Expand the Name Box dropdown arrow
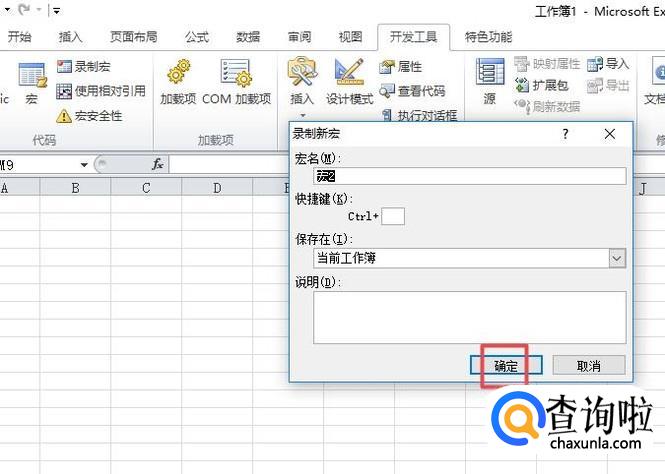The height and width of the screenshot is (474, 665). (84, 164)
